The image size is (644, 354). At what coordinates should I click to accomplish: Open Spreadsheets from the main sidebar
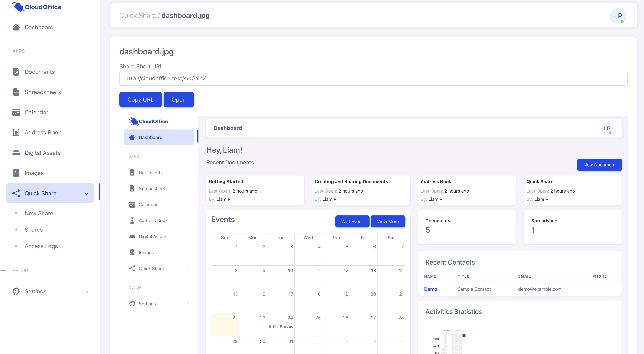[43, 92]
